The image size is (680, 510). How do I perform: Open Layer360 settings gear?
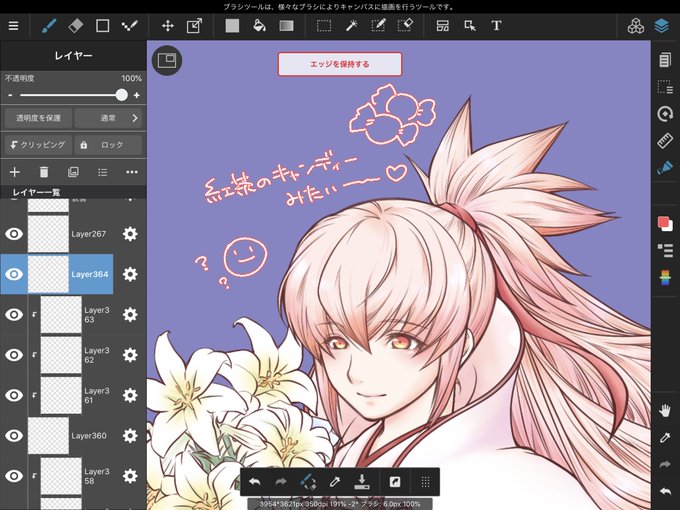click(130, 436)
